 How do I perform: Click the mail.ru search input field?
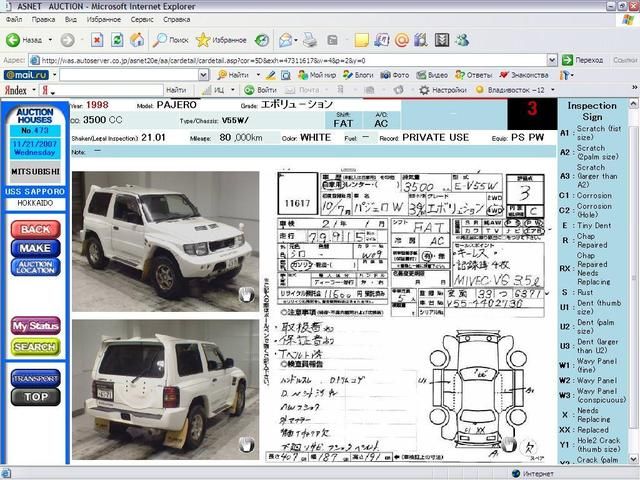pyautogui.click(x=129, y=75)
